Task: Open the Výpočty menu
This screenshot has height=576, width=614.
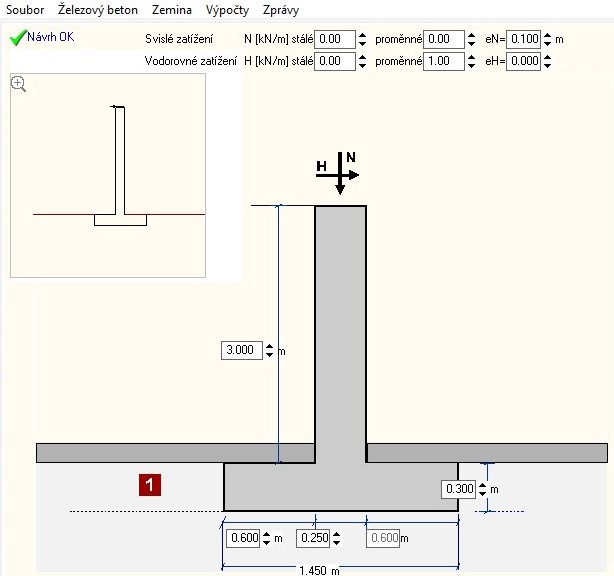Action: pos(228,10)
